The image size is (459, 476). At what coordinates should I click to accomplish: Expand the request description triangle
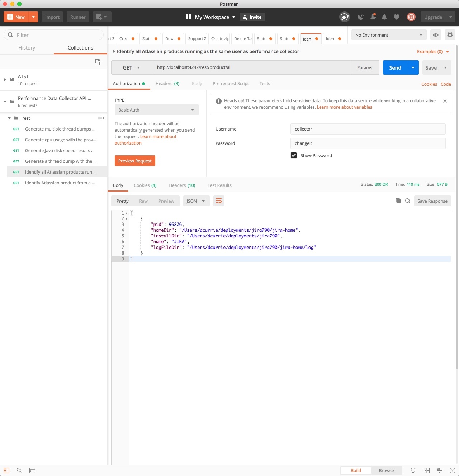114,51
